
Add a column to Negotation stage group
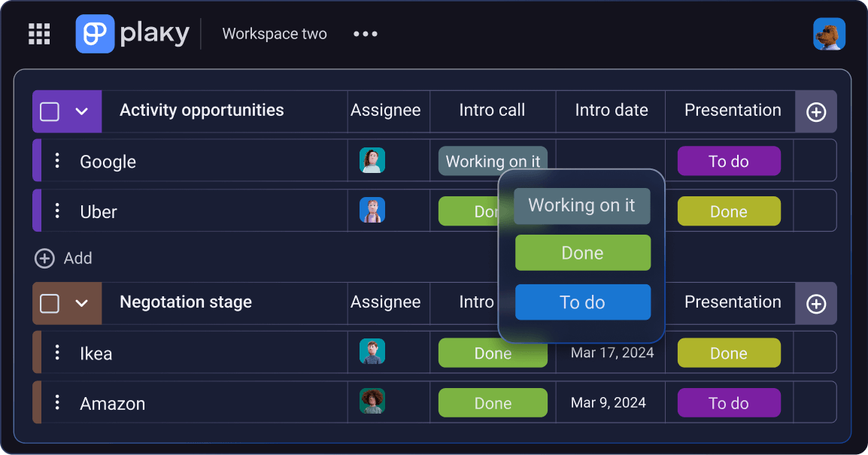816,303
